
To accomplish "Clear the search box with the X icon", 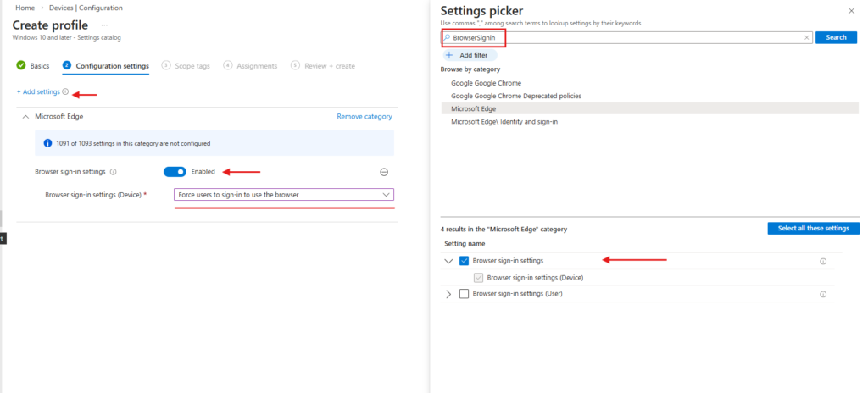I will tap(806, 38).
